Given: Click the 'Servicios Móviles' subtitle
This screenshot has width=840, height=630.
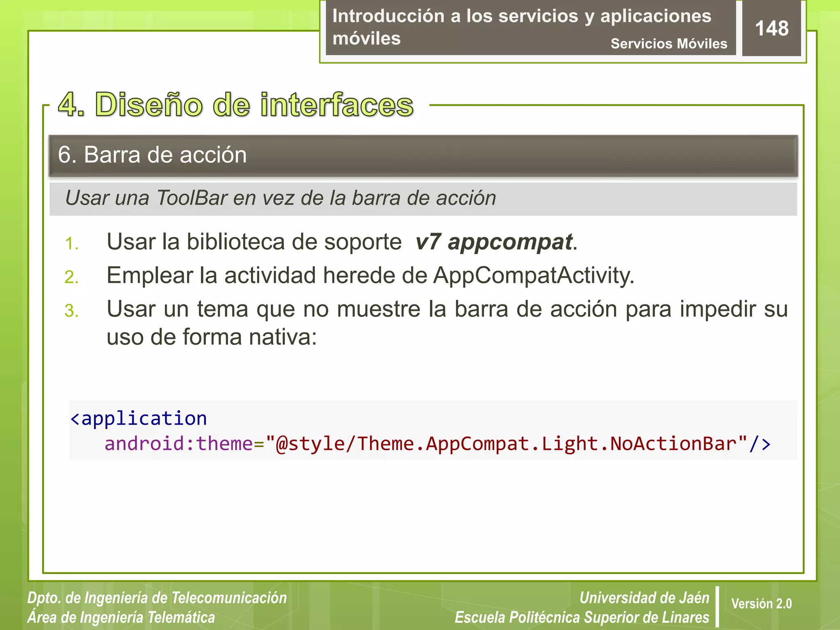Looking at the screenshot, I should click(x=669, y=43).
